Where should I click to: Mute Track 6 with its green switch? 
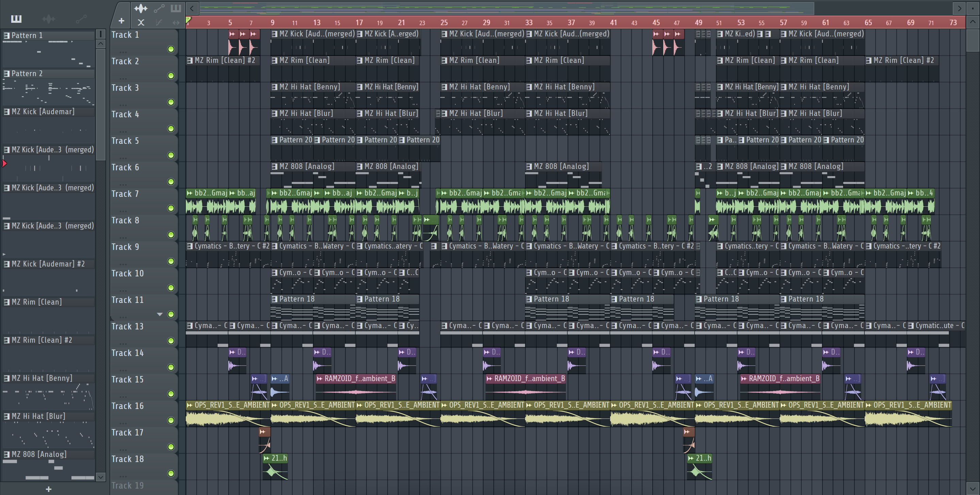click(x=171, y=182)
